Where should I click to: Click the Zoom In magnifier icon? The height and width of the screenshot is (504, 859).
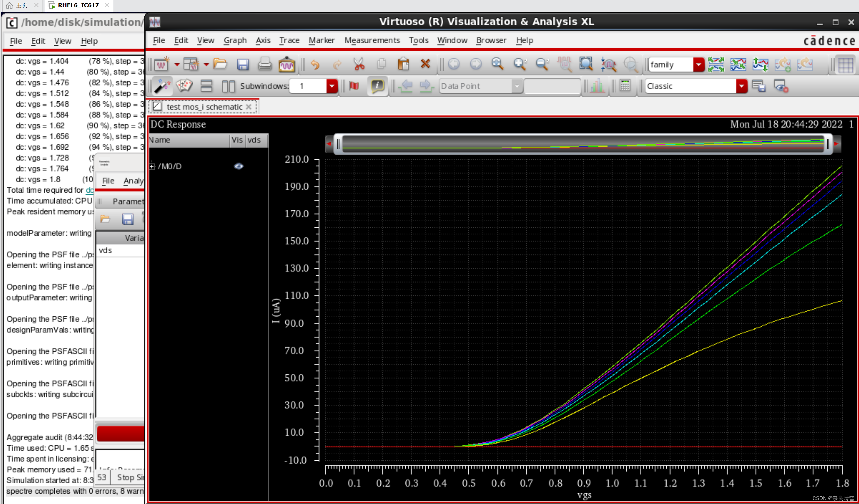click(x=520, y=64)
